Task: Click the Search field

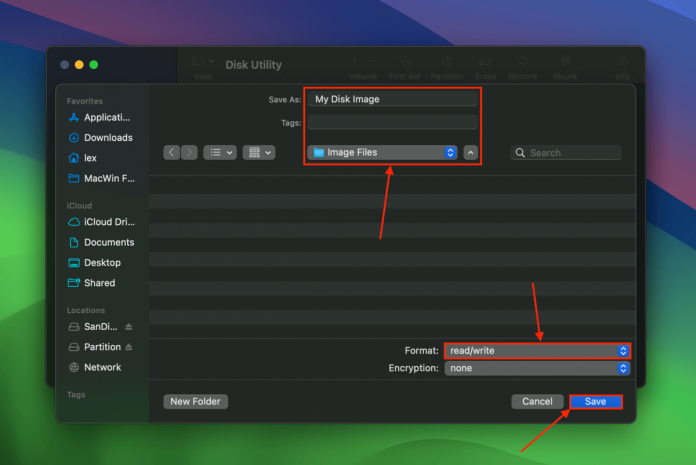Action: (x=572, y=153)
